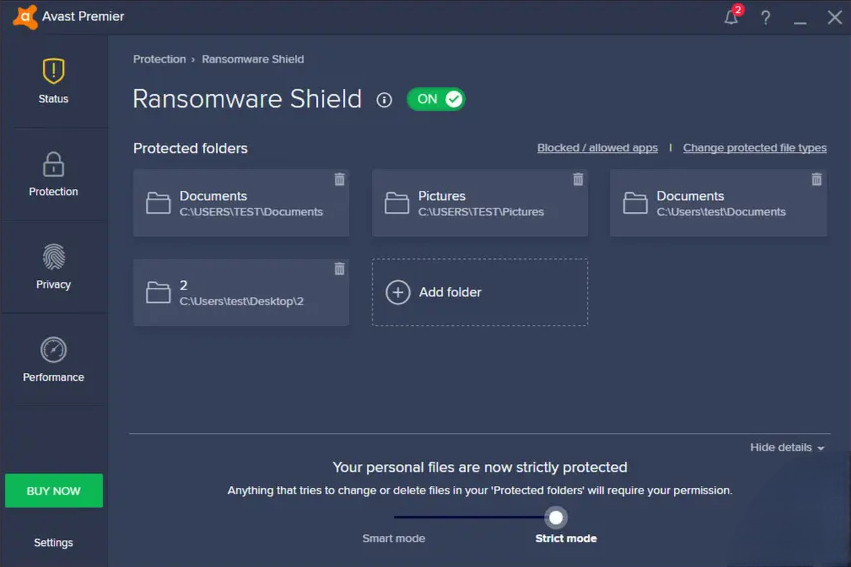Screen dimensions: 851x567
Task: Open Settings in the sidebar
Action: [x=53, y=543]
